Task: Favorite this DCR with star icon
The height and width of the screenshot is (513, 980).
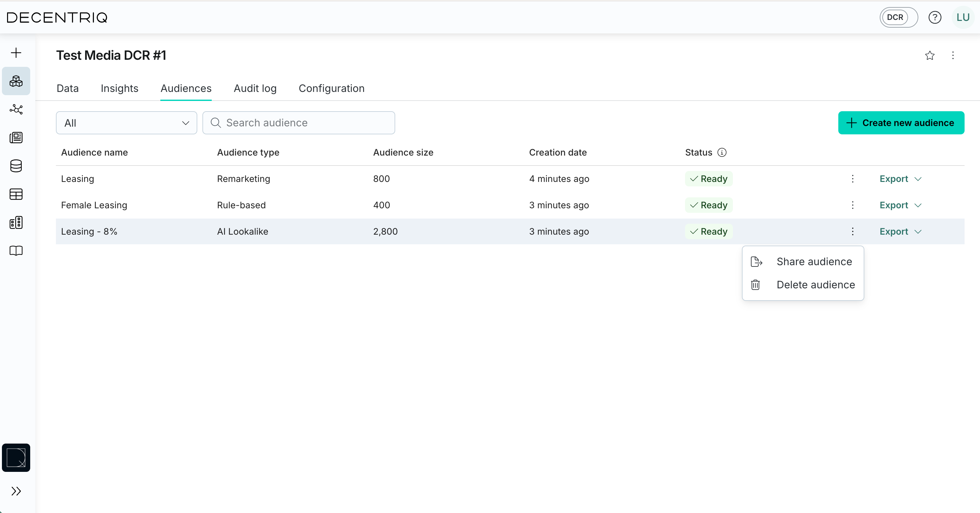Action: [930, 56]
